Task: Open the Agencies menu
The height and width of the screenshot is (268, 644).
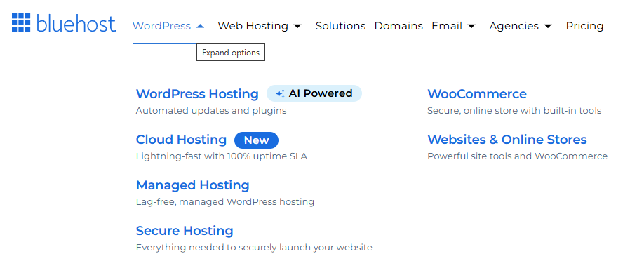Action: 514,26
